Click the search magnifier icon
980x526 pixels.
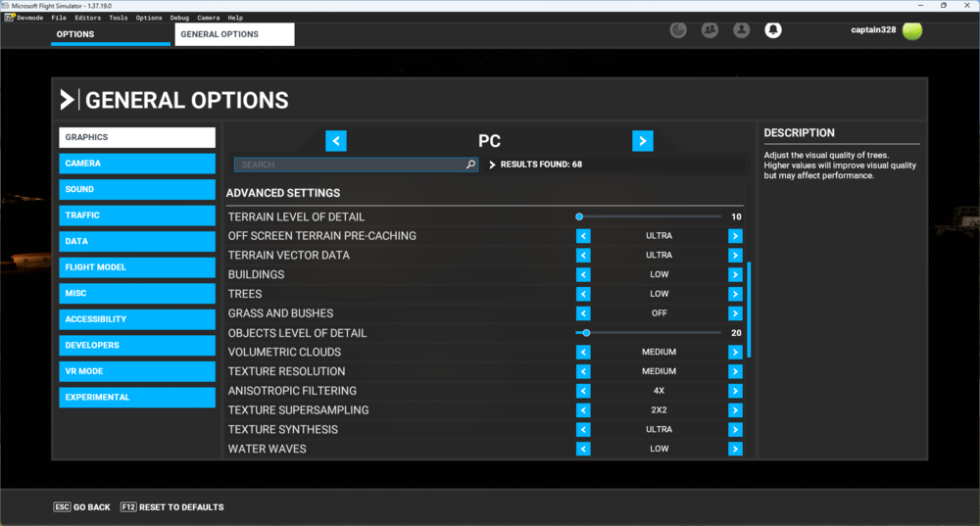point(470,165)
